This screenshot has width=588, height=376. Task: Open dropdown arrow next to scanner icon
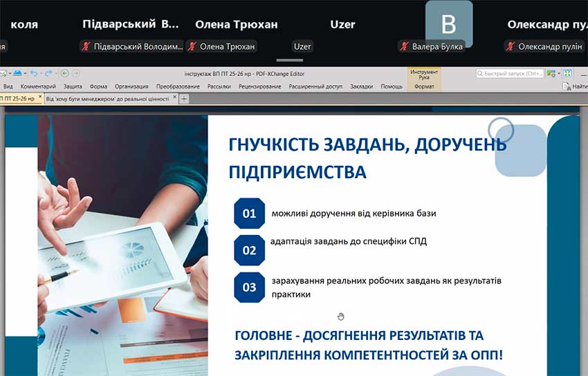(x=25, y=74)
